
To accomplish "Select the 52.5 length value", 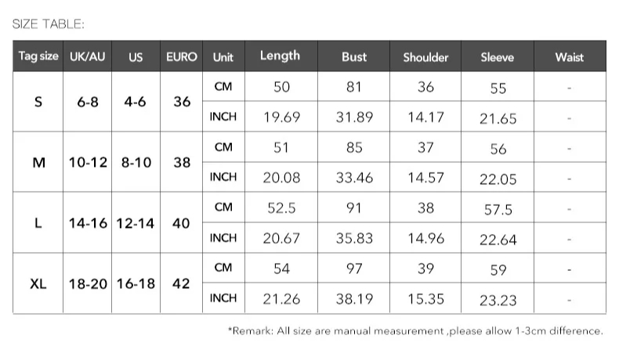I will click(x=281, y=207).
